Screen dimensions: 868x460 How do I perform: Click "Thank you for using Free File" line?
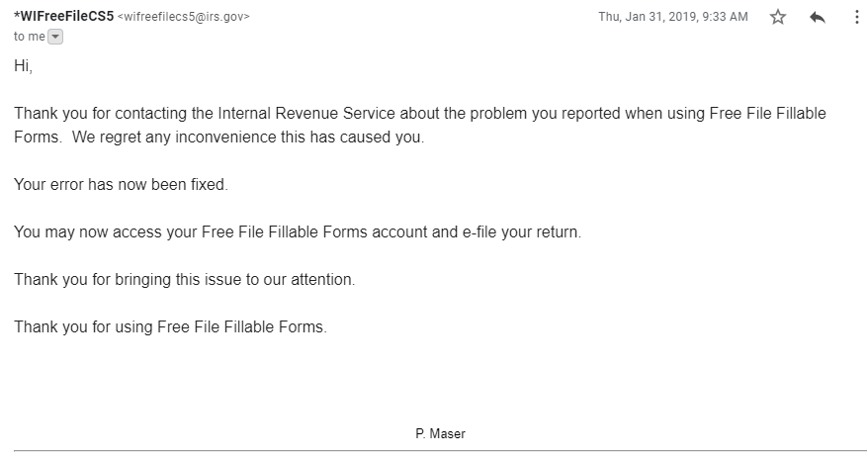click(170, 327)
